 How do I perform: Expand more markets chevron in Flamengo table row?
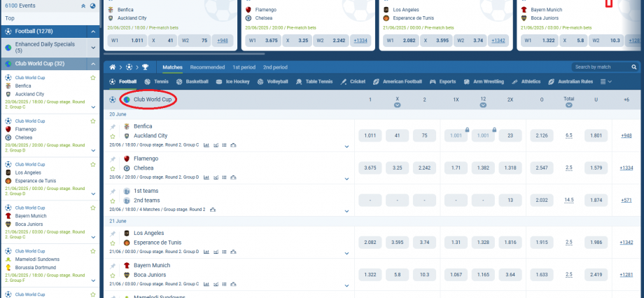pyautogui.click(x=346, y=179)
